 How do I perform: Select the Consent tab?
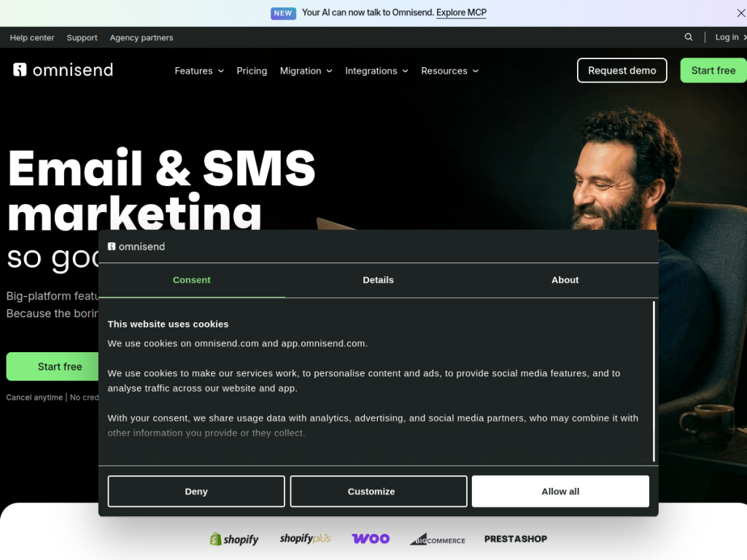pyautogui.click(x=192, y=280)
